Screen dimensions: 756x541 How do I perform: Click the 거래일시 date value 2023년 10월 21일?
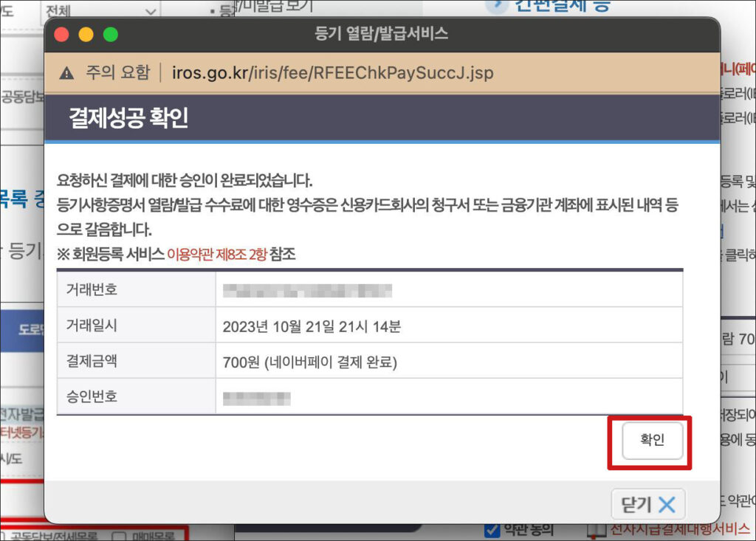[312, 327]
